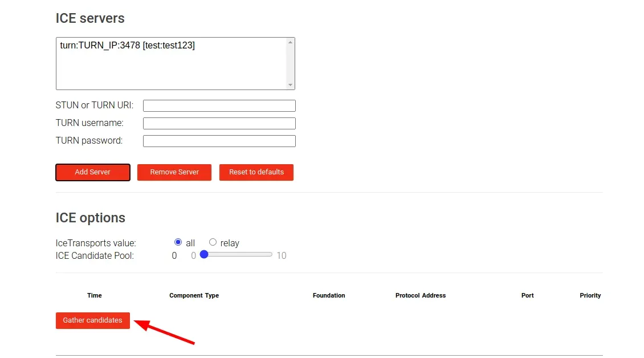Hit Reset to defaults
644x358 pixels.
(256, 172)
